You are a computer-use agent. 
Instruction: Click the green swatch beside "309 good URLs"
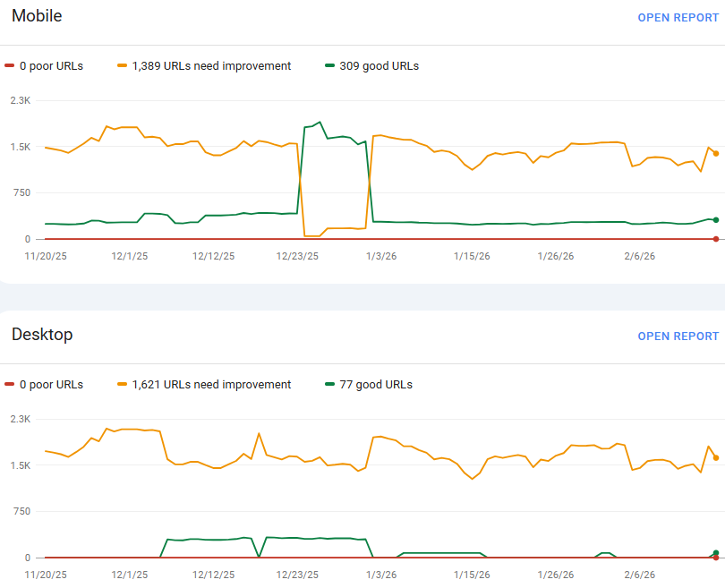[330, 65]
